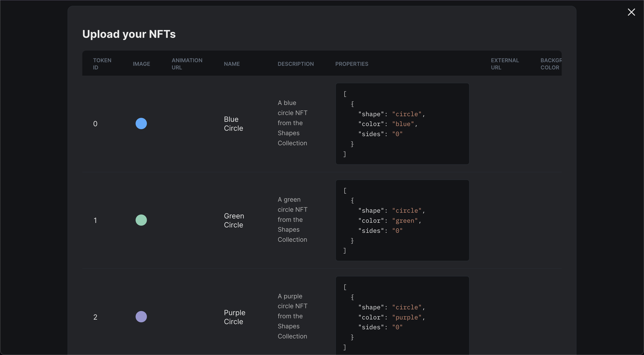Image resolution: width=644 pixels, height=355 pixels.
Task: Click the IMAGE column header
Action: tap(141, 64)
